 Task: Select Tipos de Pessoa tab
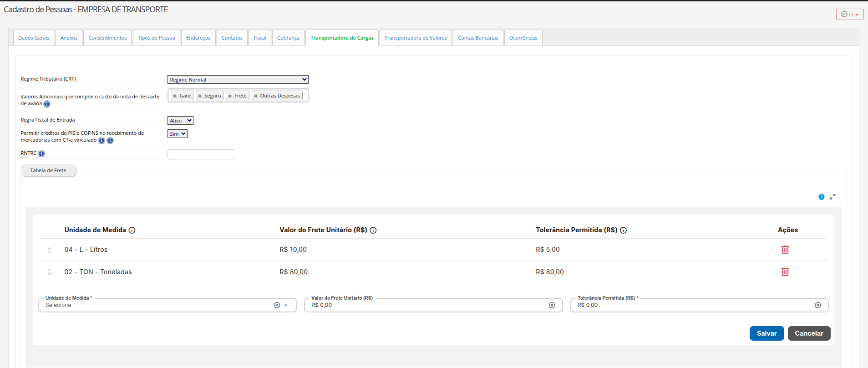click(x=157, y=38)
